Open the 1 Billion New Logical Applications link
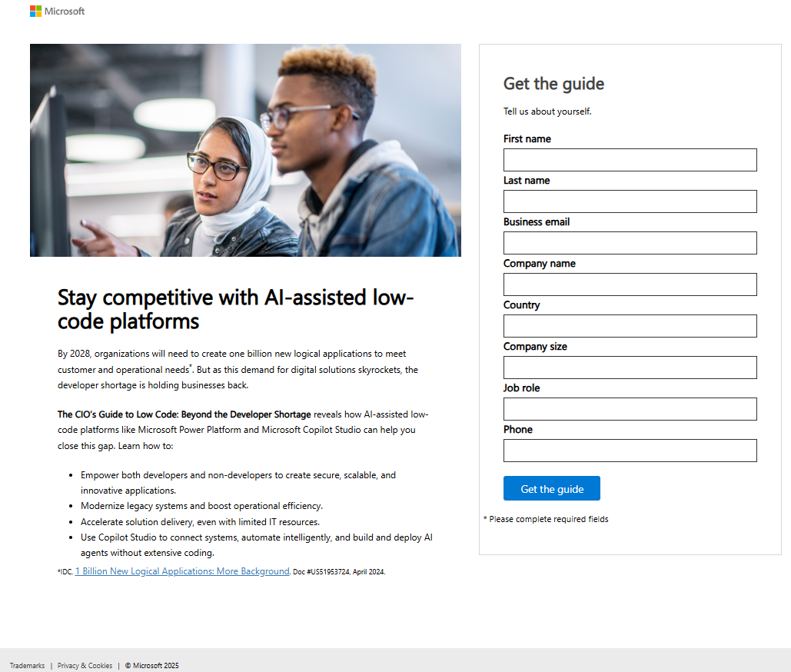 (182, 571)
